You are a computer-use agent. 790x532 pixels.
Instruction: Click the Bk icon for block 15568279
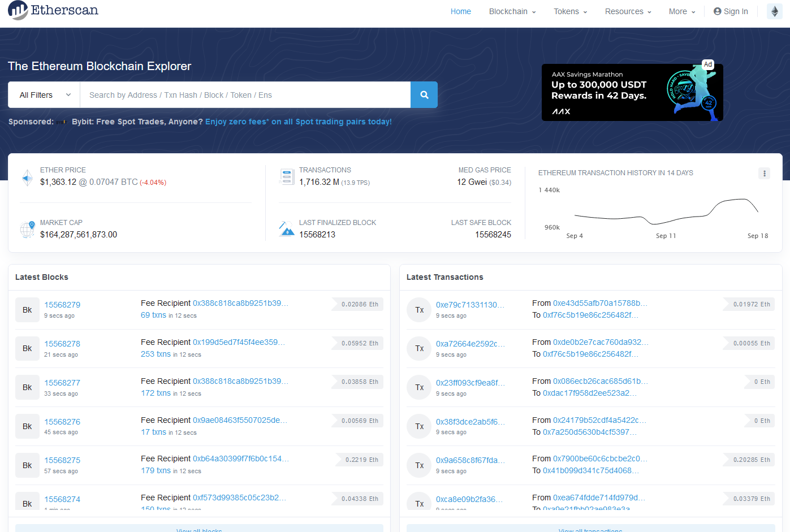point(27,310)
